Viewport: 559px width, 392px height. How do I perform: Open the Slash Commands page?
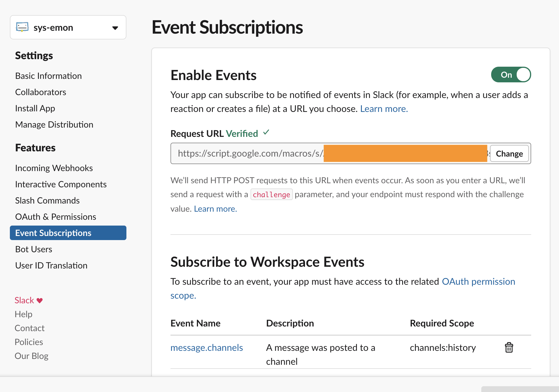[47, 201]
